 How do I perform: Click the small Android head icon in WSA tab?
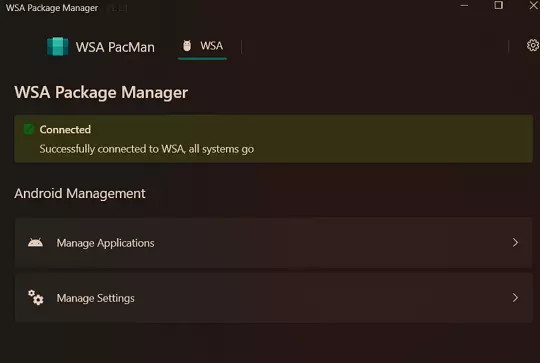(187, 46)
